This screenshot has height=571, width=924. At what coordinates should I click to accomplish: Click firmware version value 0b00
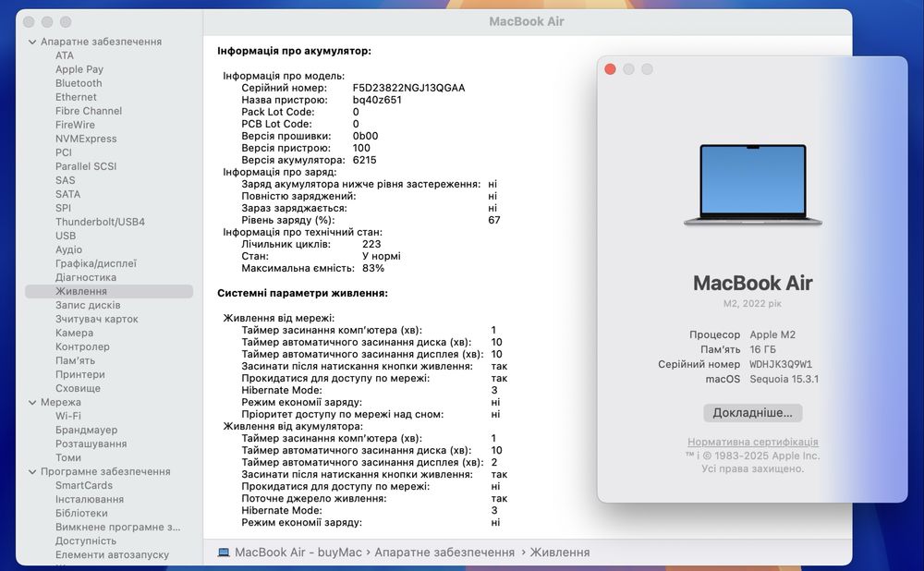click(x=365, y=136)
